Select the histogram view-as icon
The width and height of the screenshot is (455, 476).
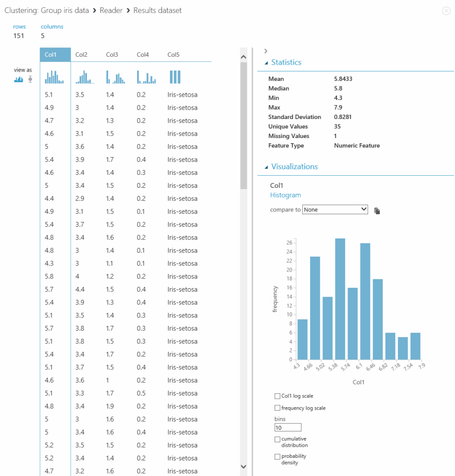point(19,79)
